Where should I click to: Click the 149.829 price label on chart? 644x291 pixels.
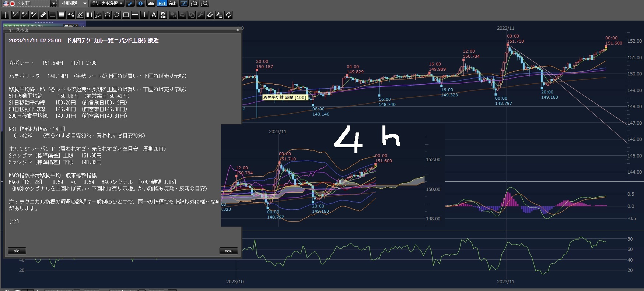(x=355, y=72)
